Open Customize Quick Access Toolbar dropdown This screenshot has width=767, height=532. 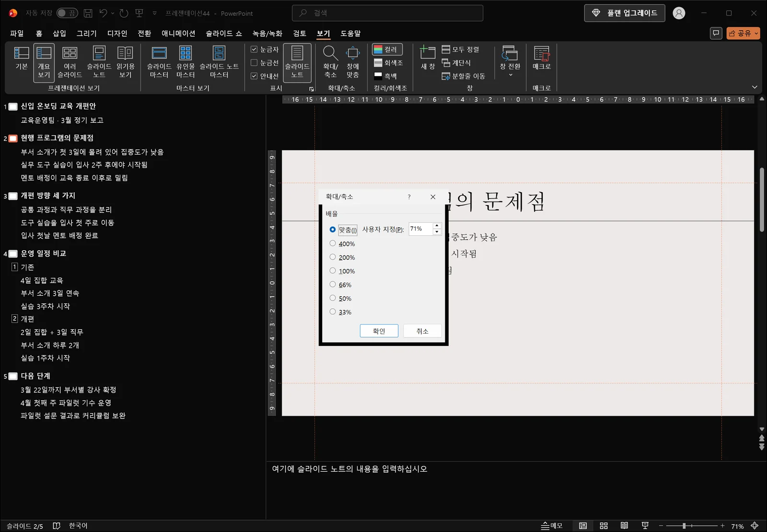[x=154, y=13]
